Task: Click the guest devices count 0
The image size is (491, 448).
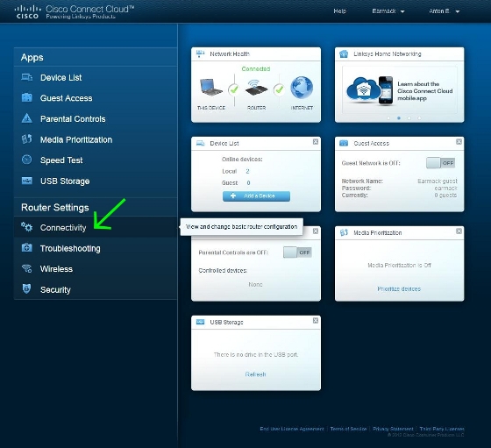Action: tap(248, 183)
